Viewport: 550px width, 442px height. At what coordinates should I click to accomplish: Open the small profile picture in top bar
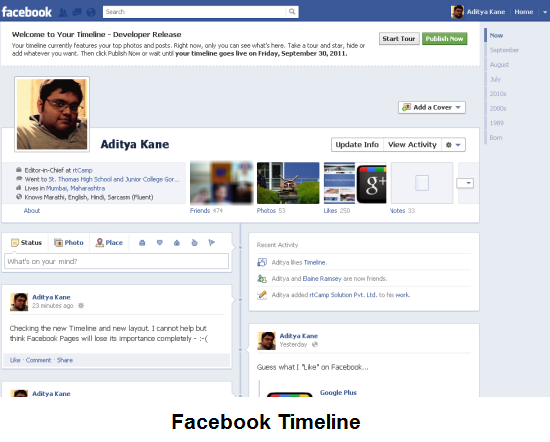(x=457, y=12)
